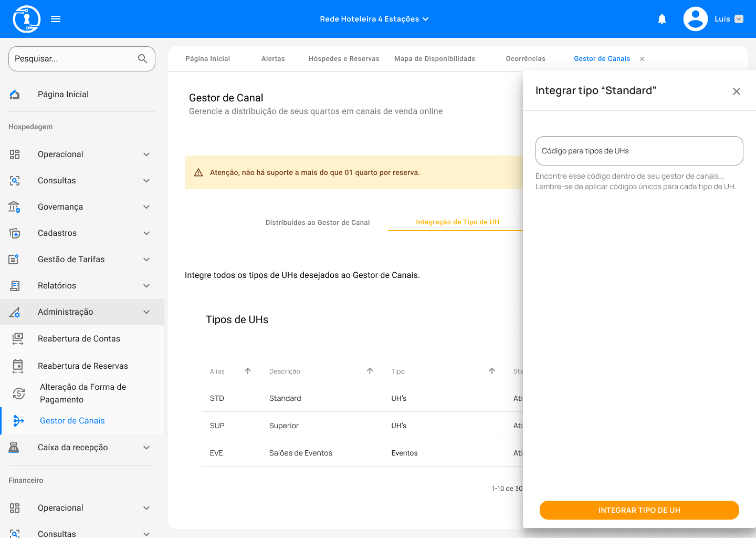Expand Gestão de Tarifas section
756x538 pixels.
[146, 260]
